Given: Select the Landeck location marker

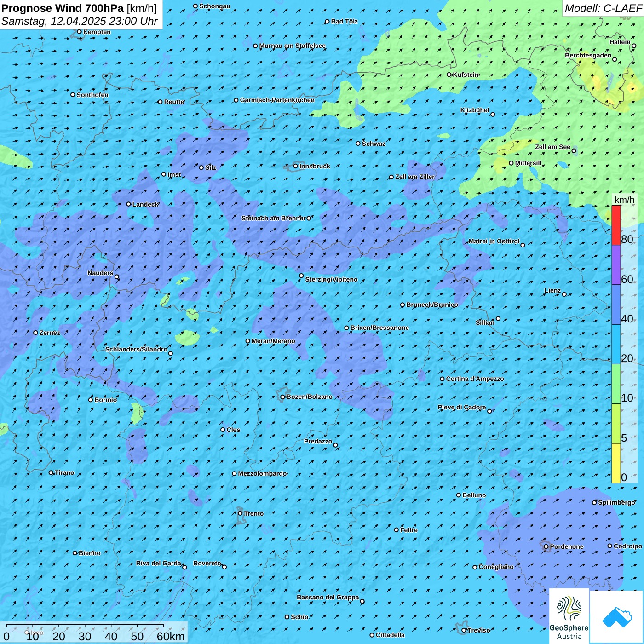Looking at the screenshot, I should point(128,204).
